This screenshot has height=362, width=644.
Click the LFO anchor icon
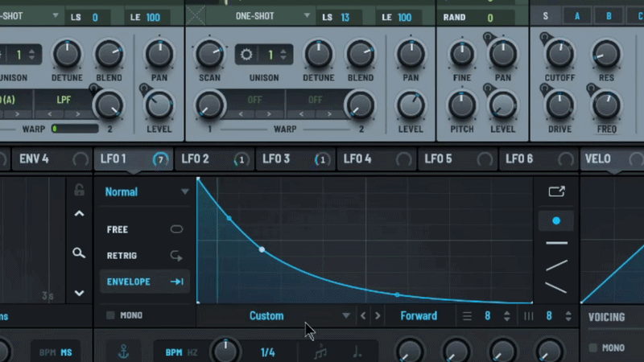click(x=123, y=352)
